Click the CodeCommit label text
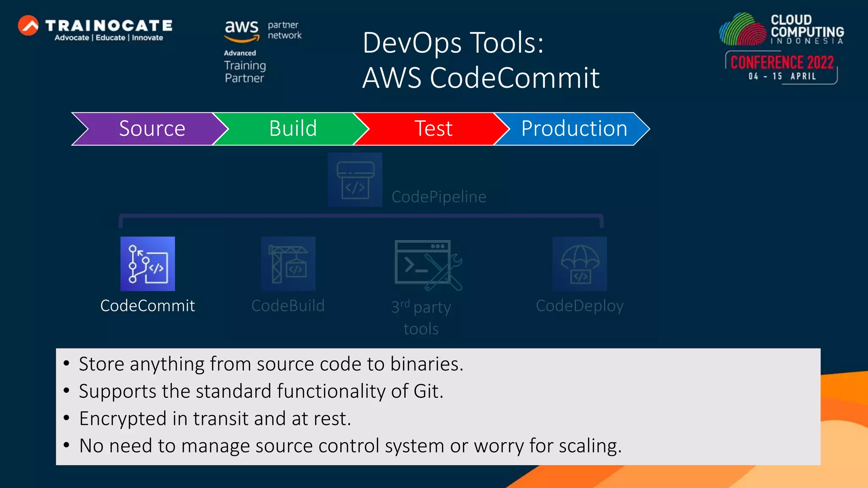 (147, 305)
